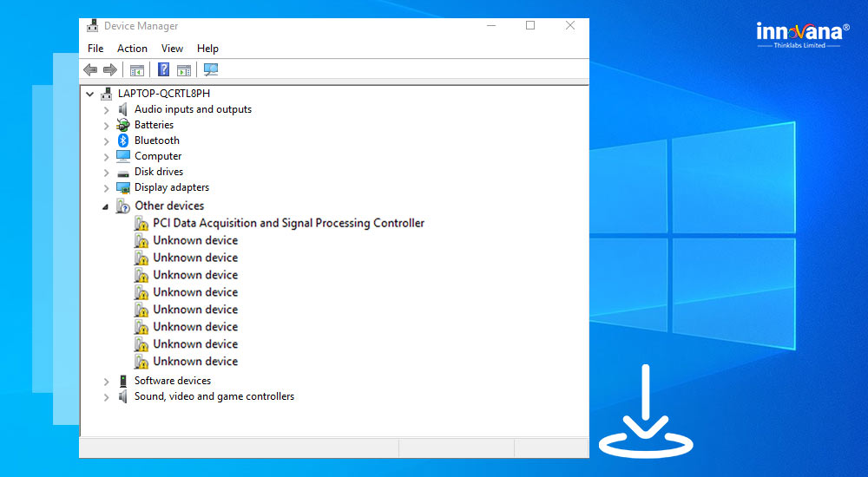
Task: Click the Forward arrow toolbar icon
Action: (x=110, y=69)
